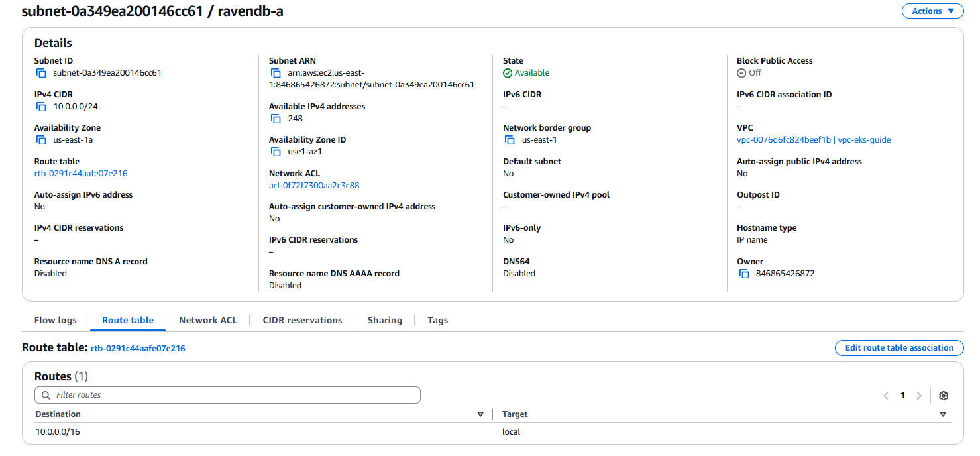Click the Destination column header
980x456 pixels.
[58, 414]
